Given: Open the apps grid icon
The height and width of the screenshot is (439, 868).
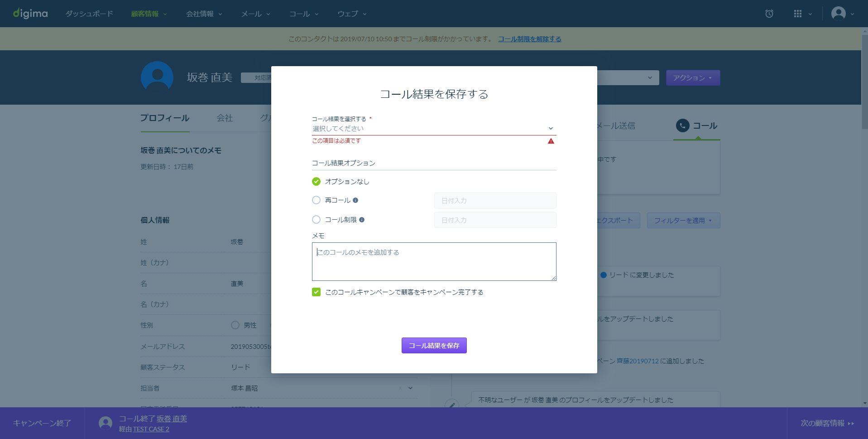Looking at the screenshot, I should tap(798, 14).
